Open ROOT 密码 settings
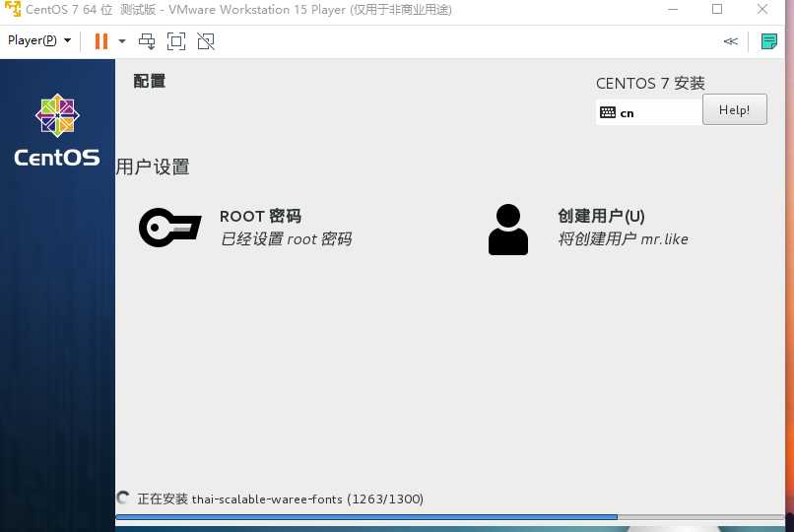Viewport: 794px width, 532px height. pos(260,216)
